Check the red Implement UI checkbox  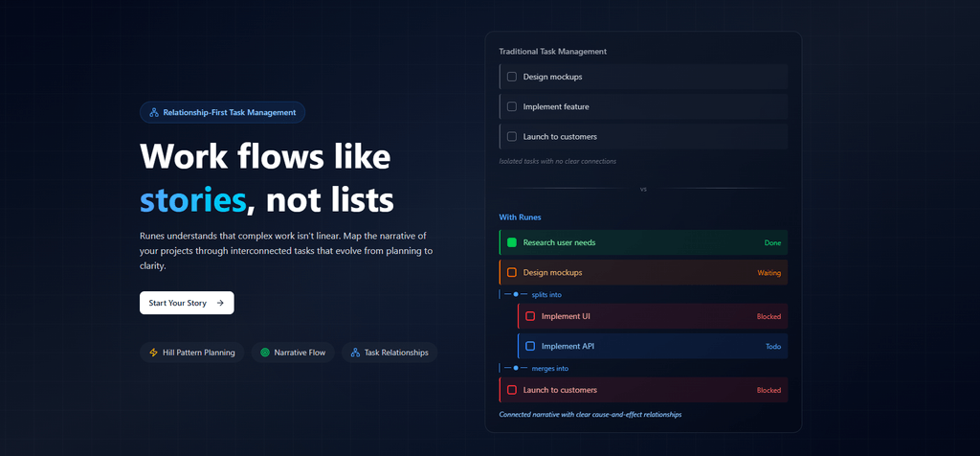point(530,316)
